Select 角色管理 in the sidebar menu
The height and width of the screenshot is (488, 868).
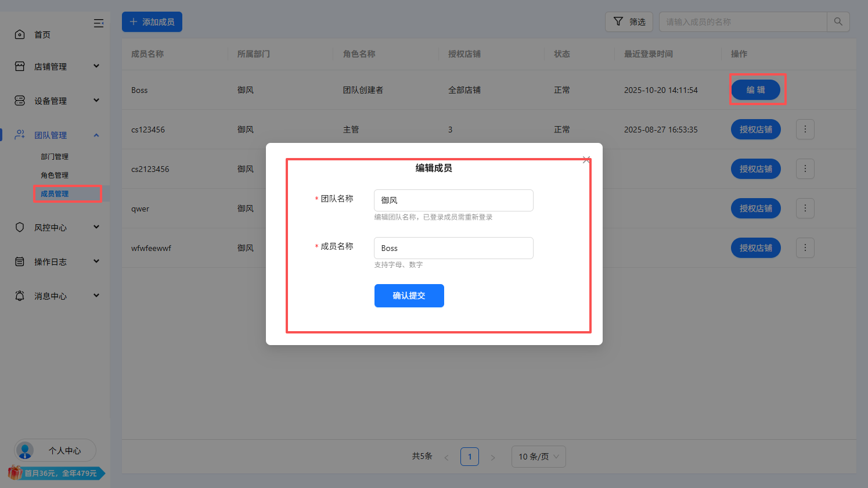pos(55,175)
